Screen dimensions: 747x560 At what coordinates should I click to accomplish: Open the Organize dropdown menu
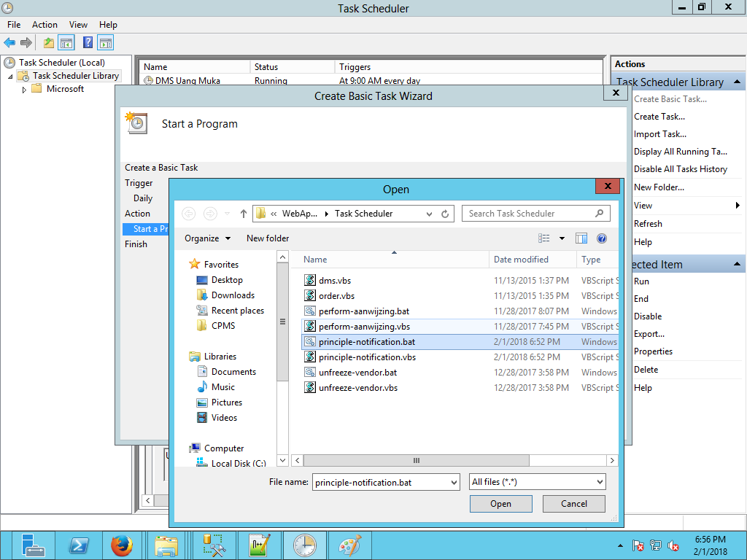point(207,238)
